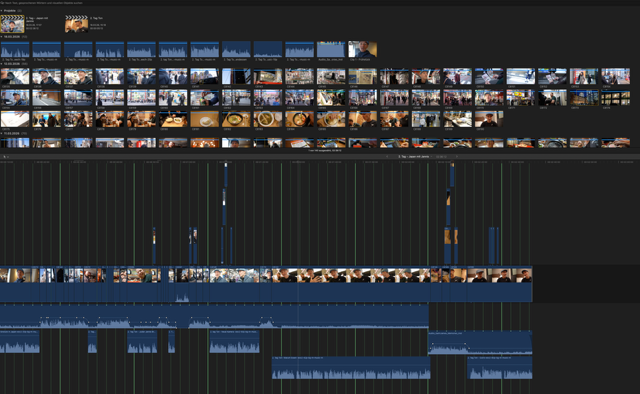Collapse the date group directly below the audio waveform clips
This screenshot has height=394, width=640.
point(2,64)
